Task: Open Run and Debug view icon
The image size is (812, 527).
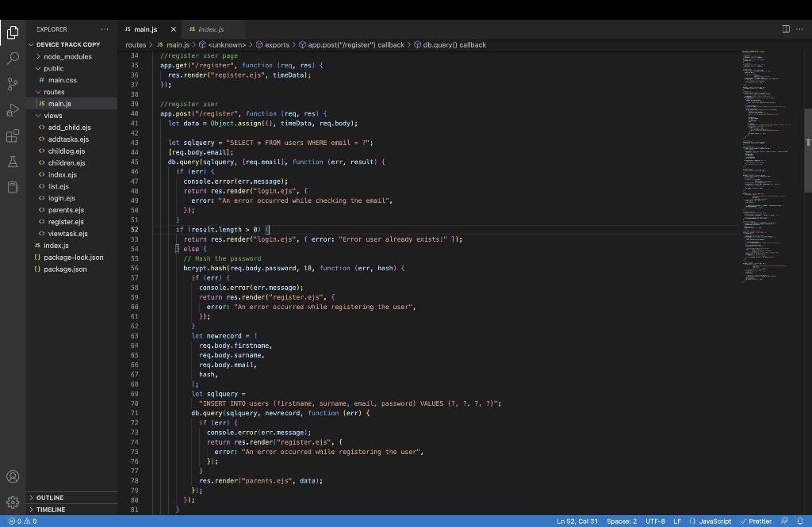Action: point(13,109)
